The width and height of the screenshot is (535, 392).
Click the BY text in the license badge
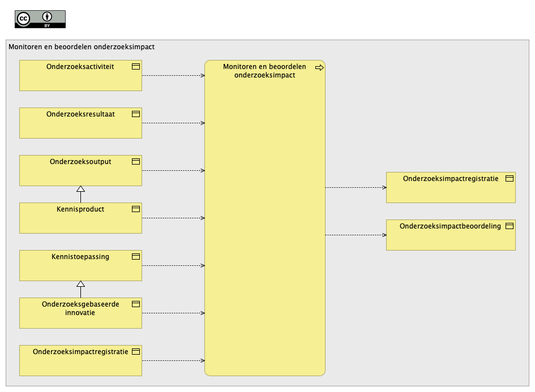coord(47,25)
